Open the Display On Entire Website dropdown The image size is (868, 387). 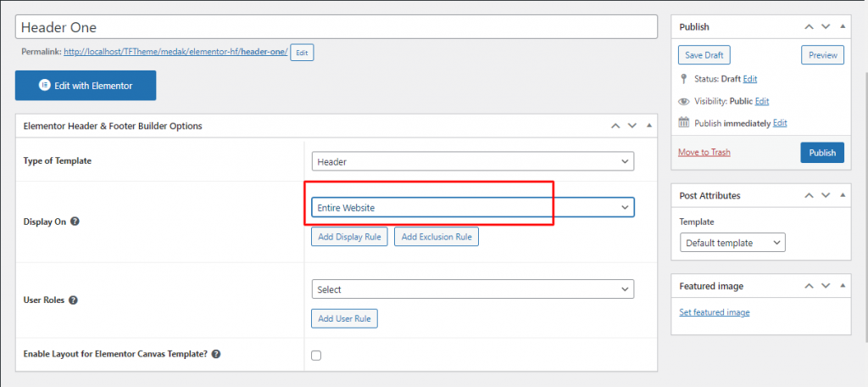[472, 207]
